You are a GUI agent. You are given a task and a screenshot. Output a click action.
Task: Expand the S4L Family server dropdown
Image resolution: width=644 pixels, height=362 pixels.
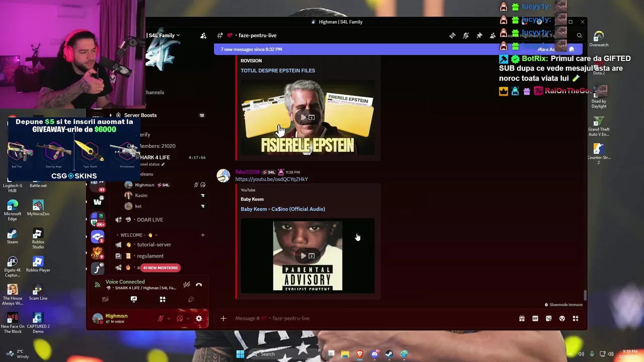point(178,36)
